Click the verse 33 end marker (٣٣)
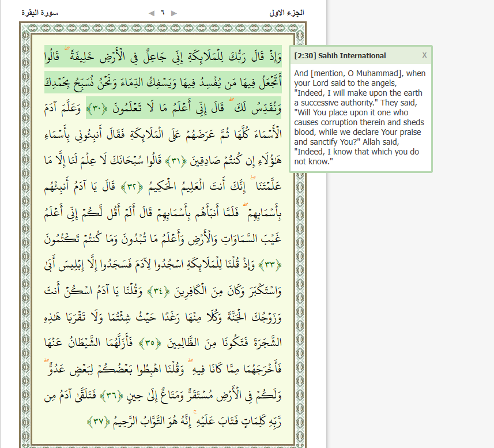The image size is (494, 448). point(270,265)
